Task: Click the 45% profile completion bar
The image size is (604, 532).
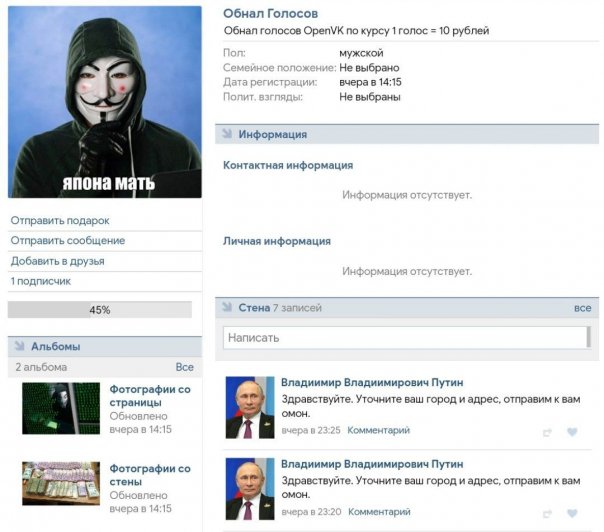Action: click(100, 310)
